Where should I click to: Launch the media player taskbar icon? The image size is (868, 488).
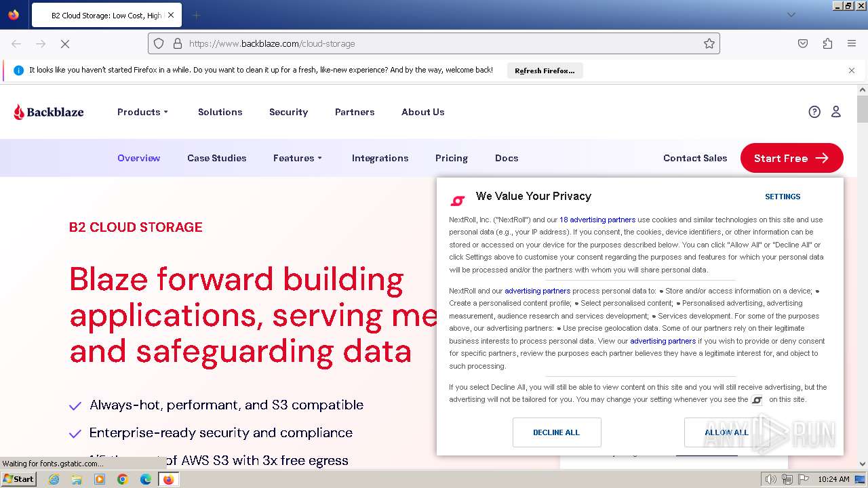100,479
